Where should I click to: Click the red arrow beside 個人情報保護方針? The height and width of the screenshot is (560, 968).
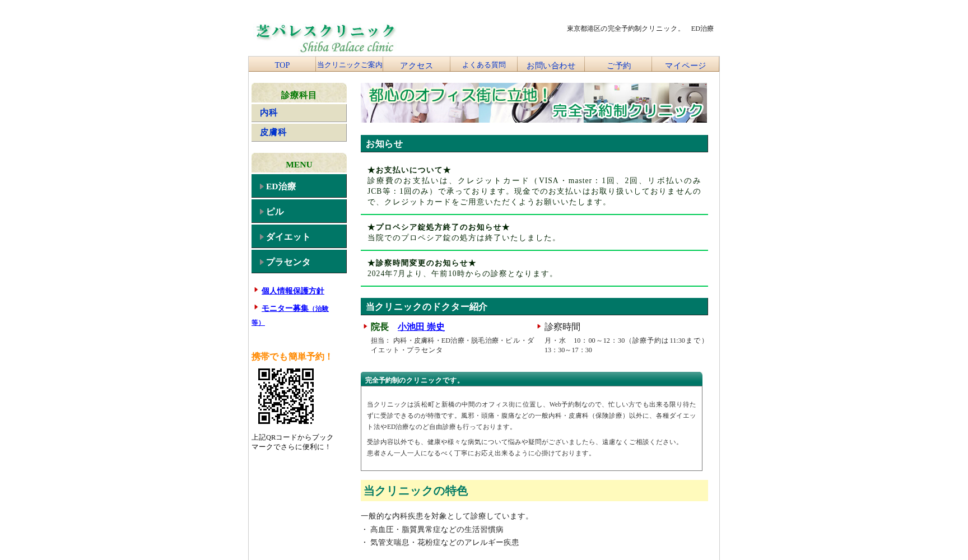(256, 290)
